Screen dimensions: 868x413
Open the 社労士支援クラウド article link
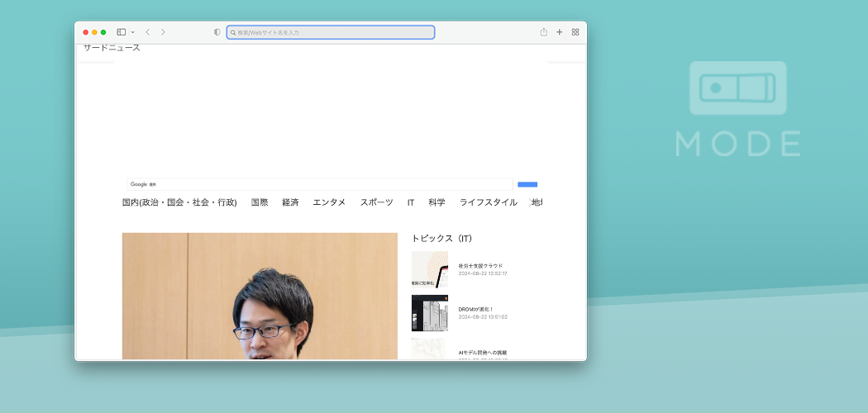tap(480, 266)
